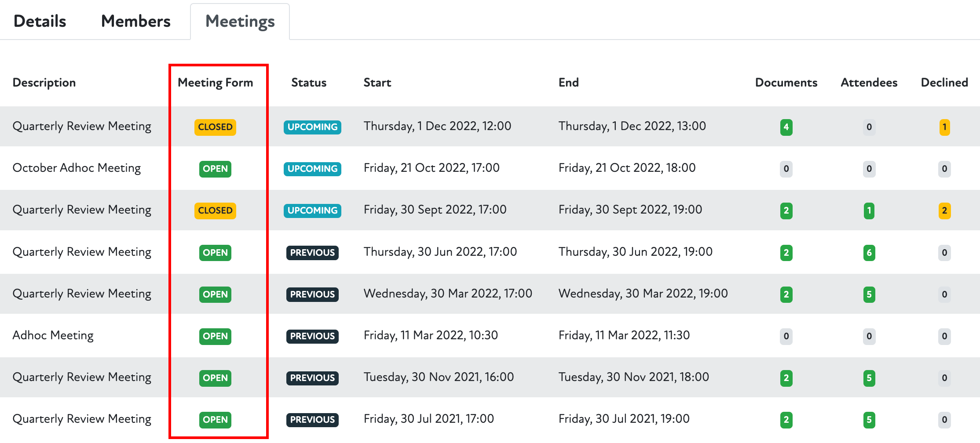Click the declined count 2 badge
Viewport: 980px width, 443px height.
pos(944,211)
